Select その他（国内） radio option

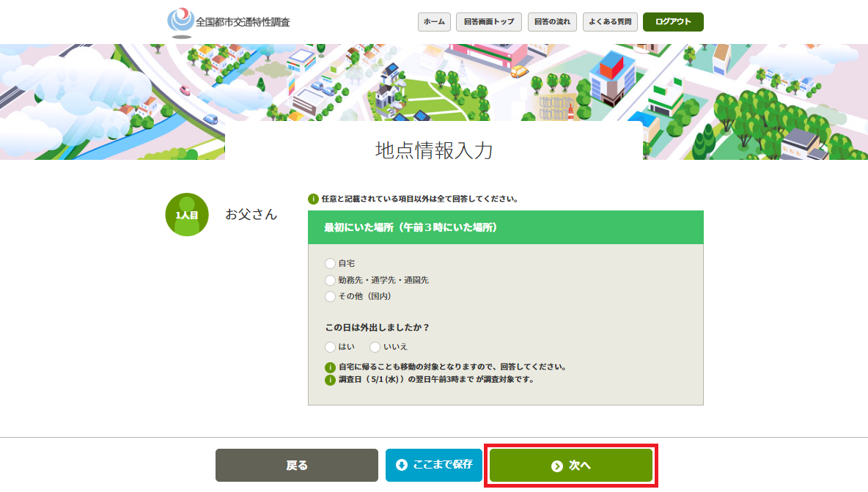[330, 296]
